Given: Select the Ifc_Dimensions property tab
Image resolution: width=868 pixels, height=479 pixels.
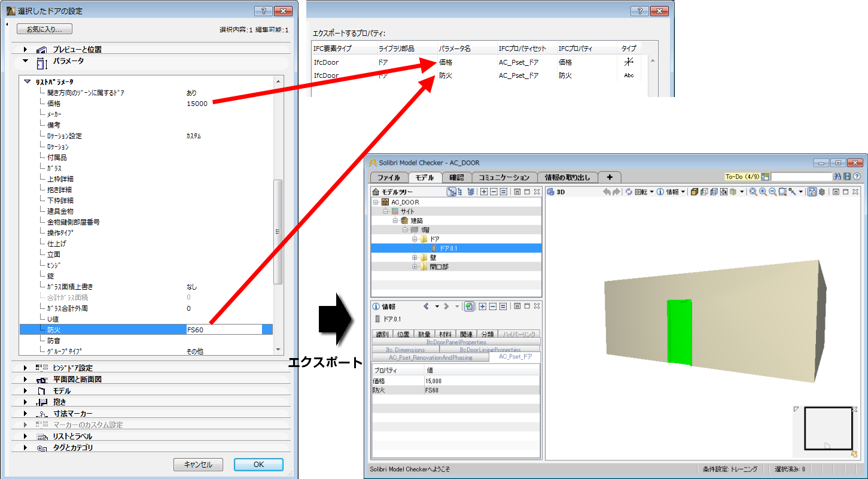Looking at the screenshot, I should pyautogui.click(x=406, y=350).
